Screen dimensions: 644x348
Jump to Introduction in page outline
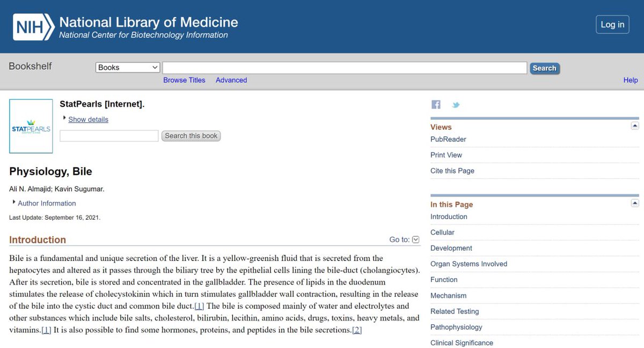[x=449, y=216]
